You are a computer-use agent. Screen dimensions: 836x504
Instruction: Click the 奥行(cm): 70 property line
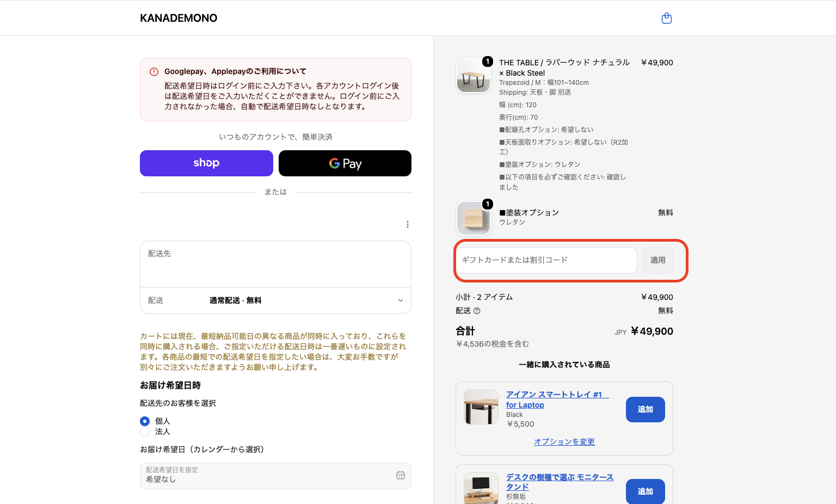[519, 118]
